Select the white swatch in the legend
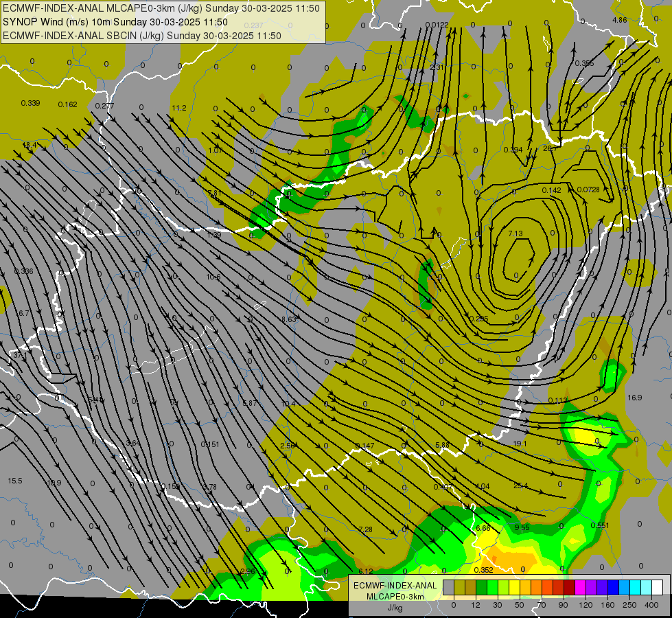 click(657, 588)
